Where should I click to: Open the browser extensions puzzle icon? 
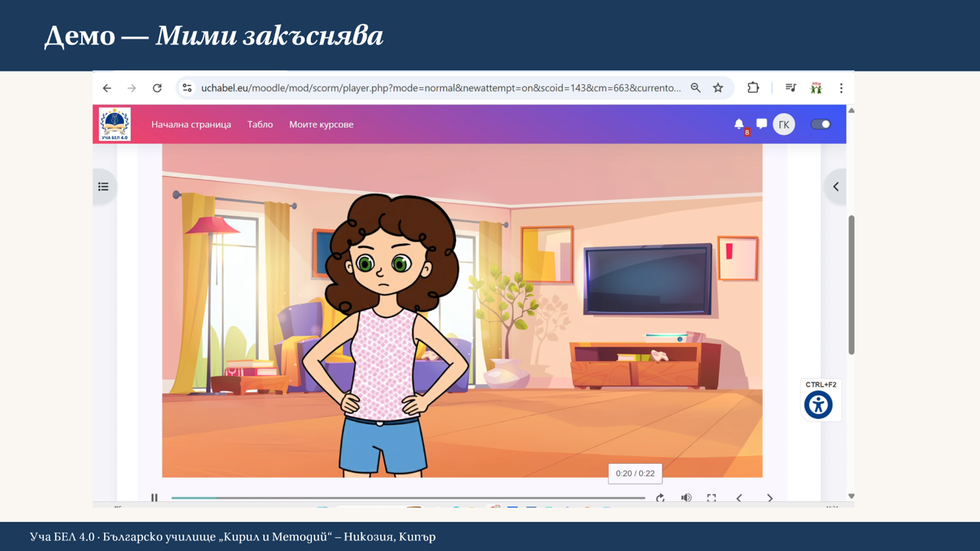tap(753, 88)
